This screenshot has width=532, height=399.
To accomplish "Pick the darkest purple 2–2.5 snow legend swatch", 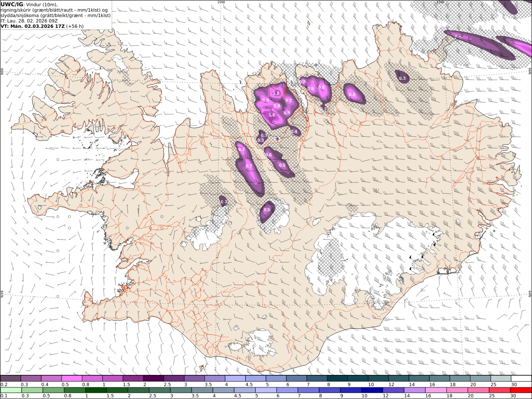I will (153, 378).
